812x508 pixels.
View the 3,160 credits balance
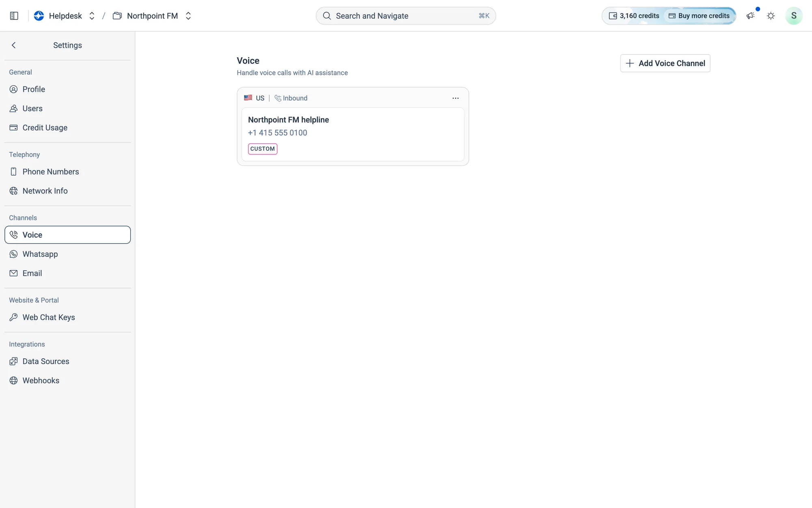[x=634, y=16]
